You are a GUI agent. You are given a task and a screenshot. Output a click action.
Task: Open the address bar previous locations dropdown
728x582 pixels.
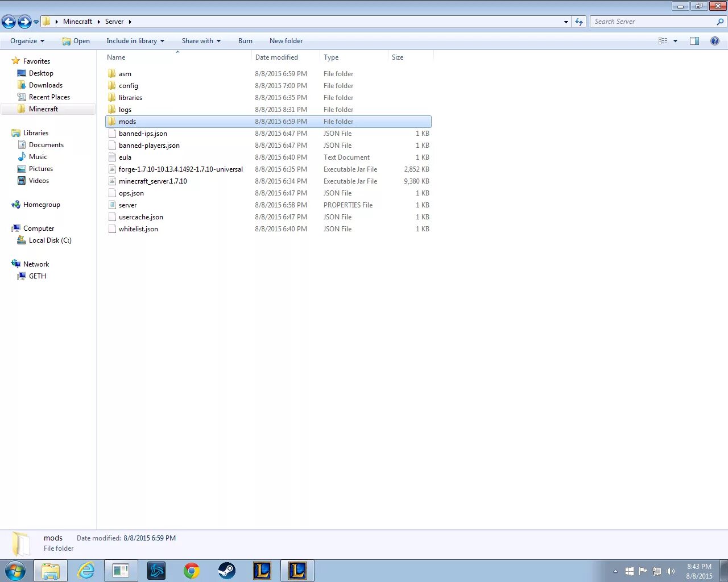coord(566,22)
